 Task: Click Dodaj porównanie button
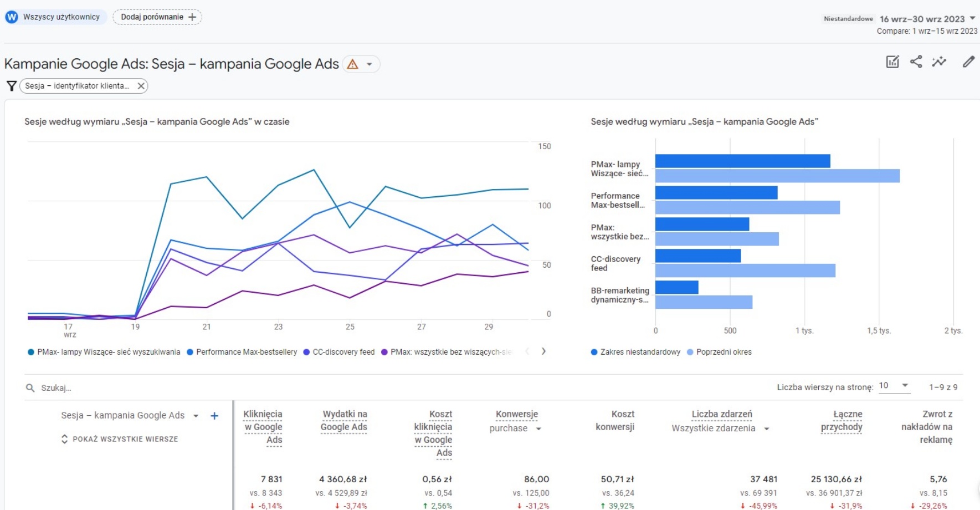157,17
